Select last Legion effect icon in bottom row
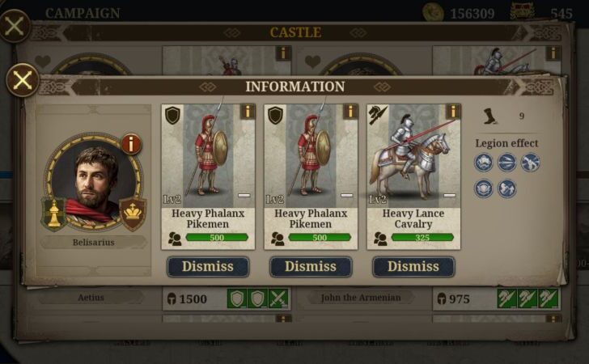The height and width of the screenshot is (364, 589). pyautogui.click(x=506, y=188)
